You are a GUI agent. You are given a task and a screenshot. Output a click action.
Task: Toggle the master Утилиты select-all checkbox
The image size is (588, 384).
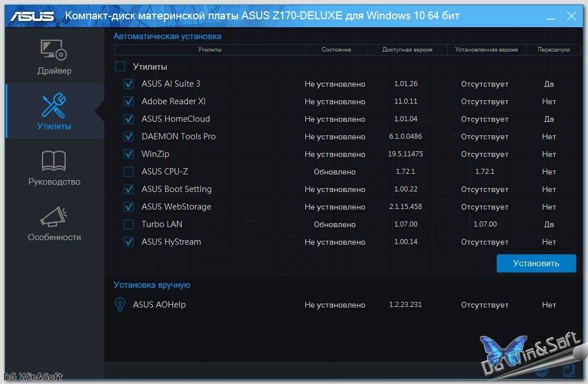[x=120, y=66]
